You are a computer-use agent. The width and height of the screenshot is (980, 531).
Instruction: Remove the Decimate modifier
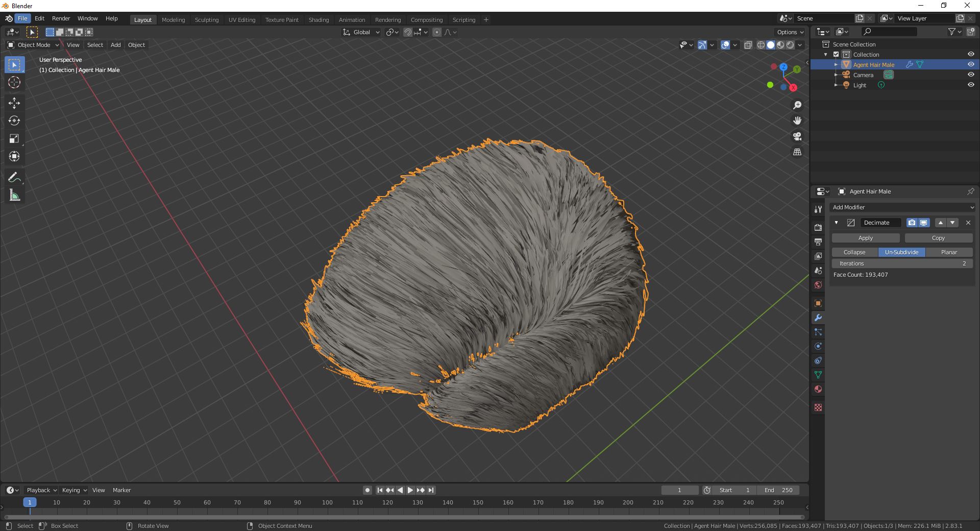968,223
